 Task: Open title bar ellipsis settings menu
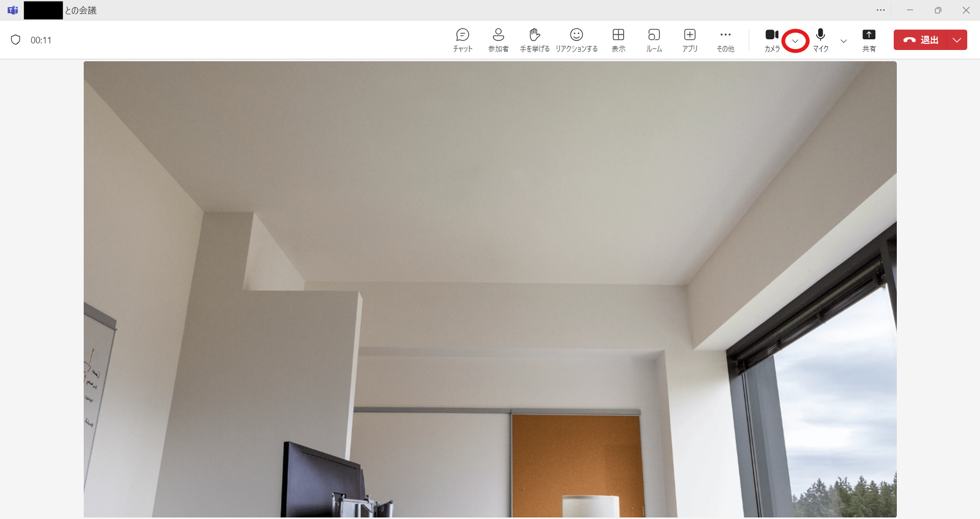point(880,10)
